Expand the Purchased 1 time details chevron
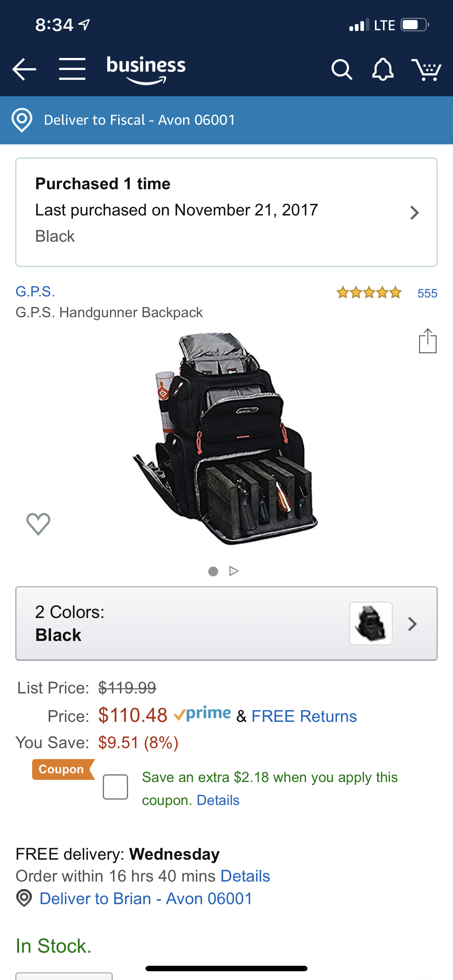The image size is (453, 980). coord(414,213)
